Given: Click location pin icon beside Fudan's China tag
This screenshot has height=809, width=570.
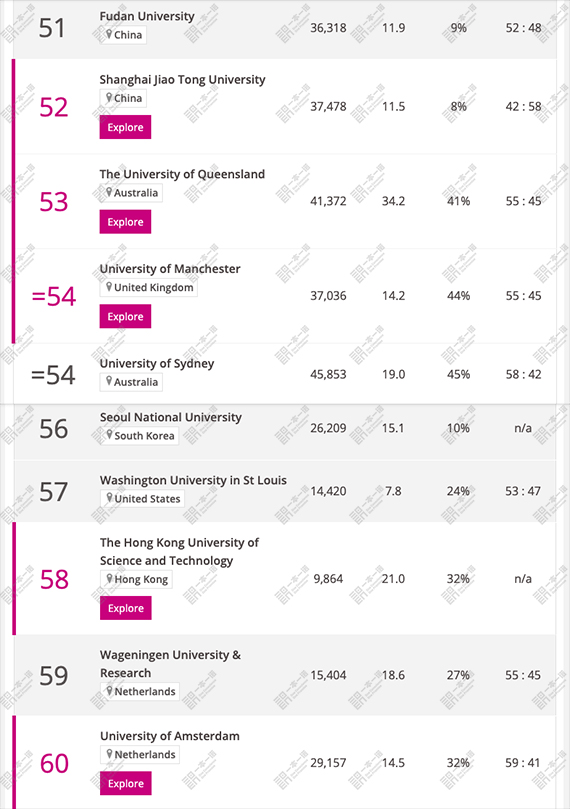Looking at the screenshot, I should click(109, 35).
